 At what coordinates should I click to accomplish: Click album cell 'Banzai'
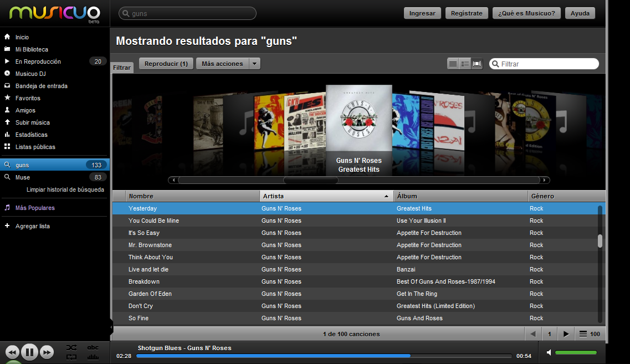(406, 269)
